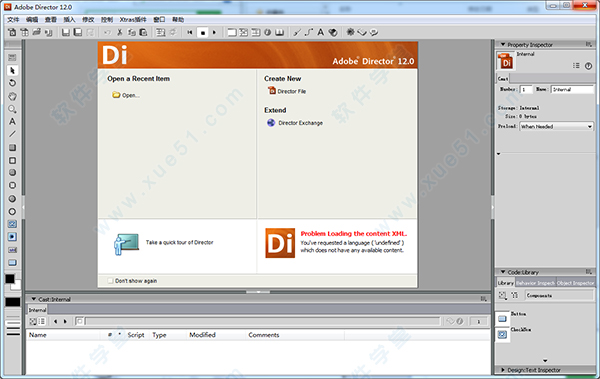The height and width of the screenshot is (379, 600).
Task: Select the Magnifying Glass zoom tool
Action: 12,109
